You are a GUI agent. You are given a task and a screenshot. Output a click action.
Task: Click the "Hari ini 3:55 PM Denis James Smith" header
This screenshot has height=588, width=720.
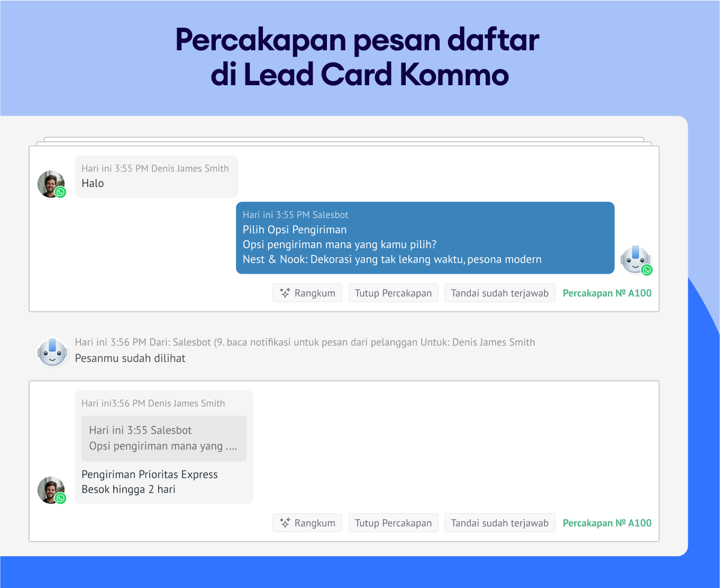click(155, 168)
